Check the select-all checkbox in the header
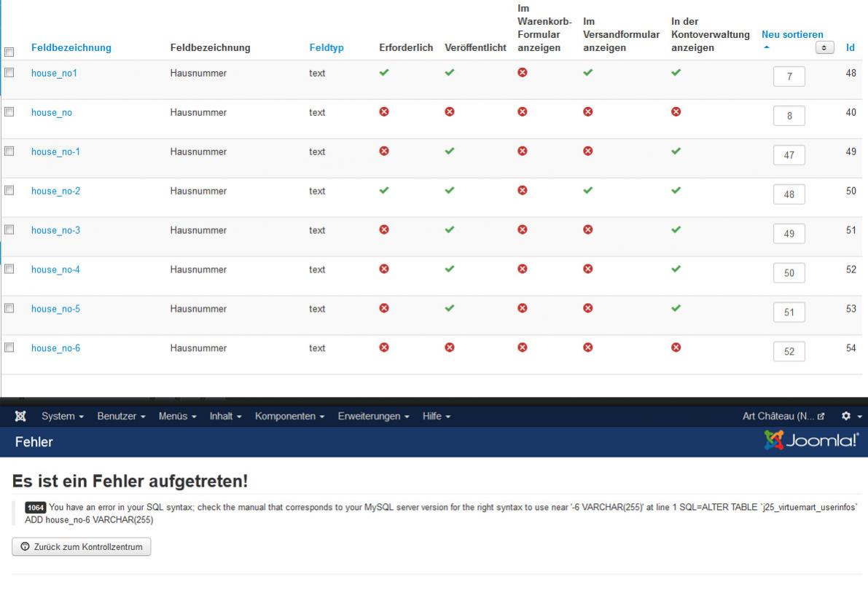The width and height of the screenshot is (868, 590). tap(9, 52)
